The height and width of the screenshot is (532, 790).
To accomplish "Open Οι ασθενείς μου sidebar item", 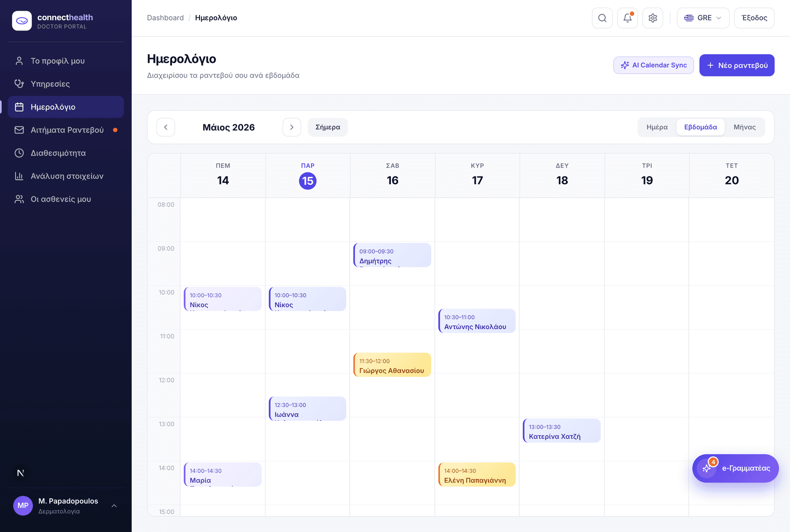I will pos(66,199).
